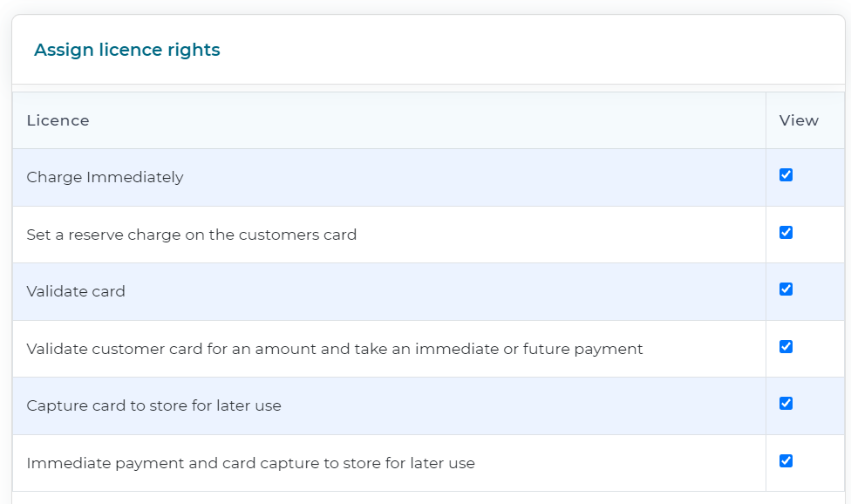Untick View for immediate or future payment licence
The height and width of the screenshot is (504, 851).
[786, 347]
